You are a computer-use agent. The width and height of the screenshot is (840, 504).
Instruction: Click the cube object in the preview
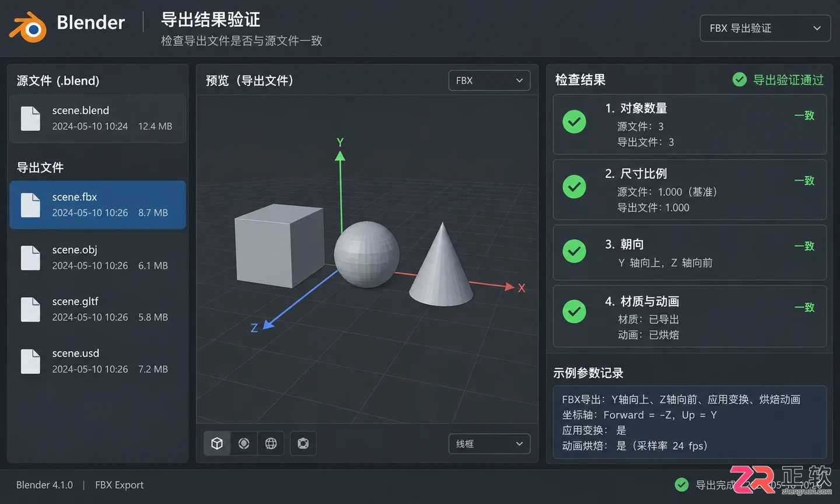click(x=279, y=246)
